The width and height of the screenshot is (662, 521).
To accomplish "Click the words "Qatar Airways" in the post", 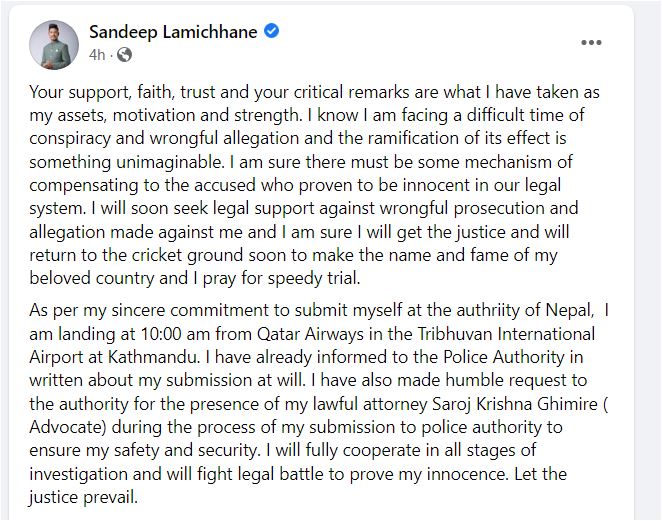I will pyautogui.click(x=252, y=333).
